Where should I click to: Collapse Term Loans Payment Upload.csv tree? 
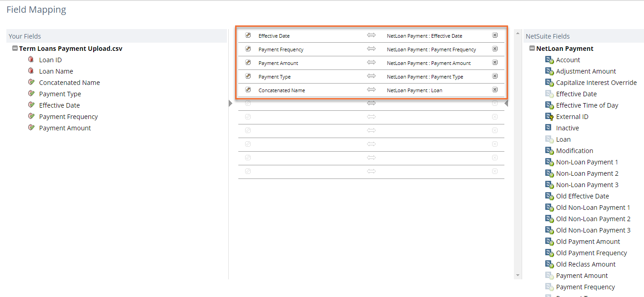pyautogui.click(x=15, y=49)
